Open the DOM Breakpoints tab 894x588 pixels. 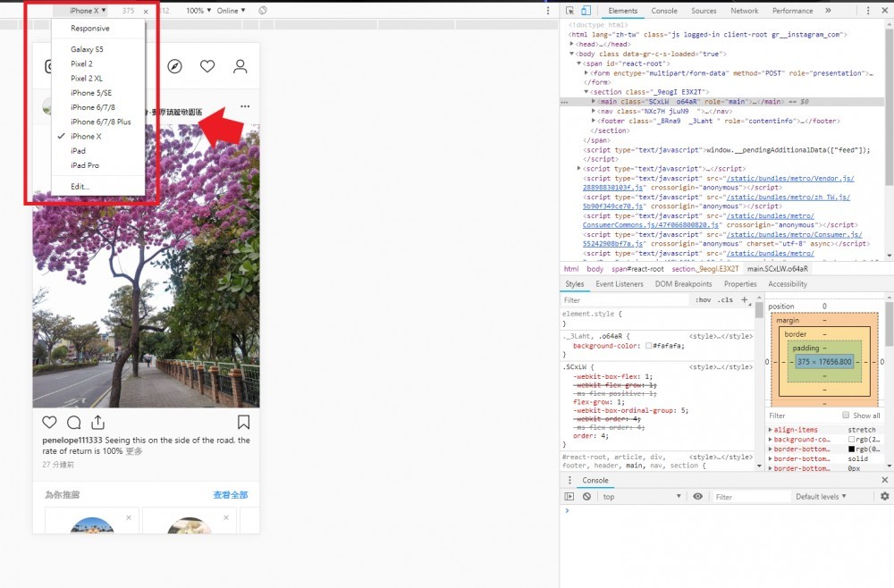point(683,284)
